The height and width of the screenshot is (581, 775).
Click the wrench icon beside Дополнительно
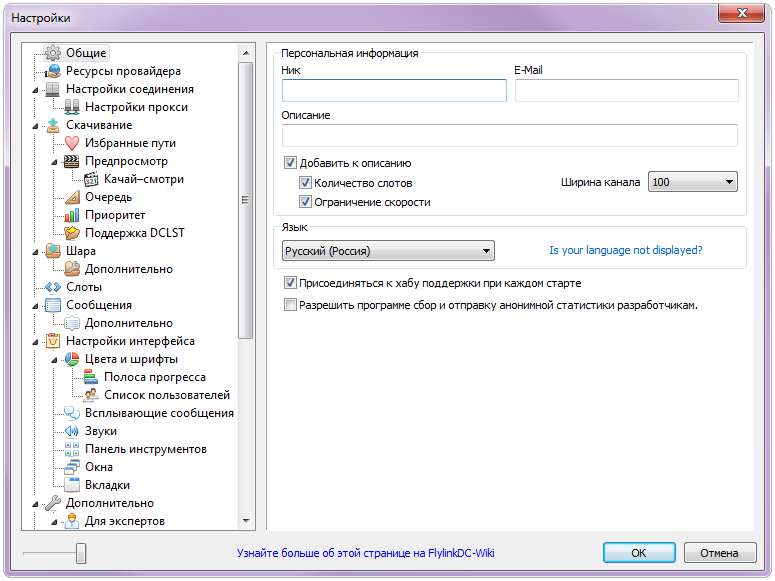click(x=53, y=503)
